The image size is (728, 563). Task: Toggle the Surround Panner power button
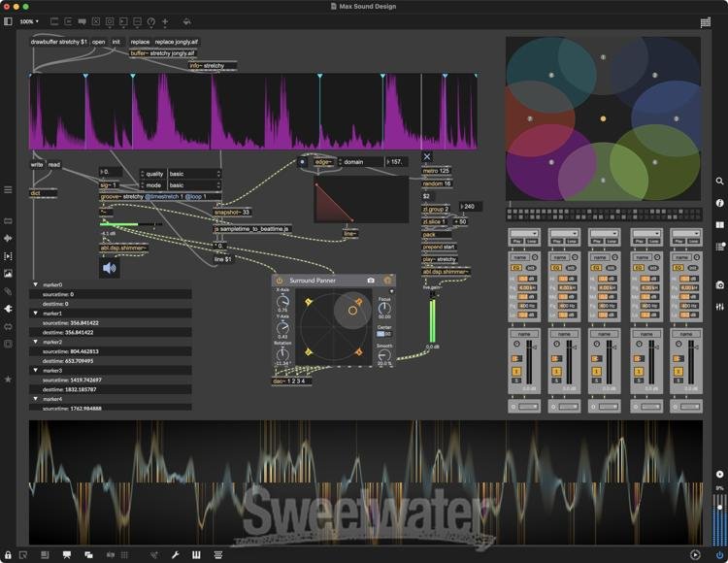pyautogui.click(x=280, y=281)
